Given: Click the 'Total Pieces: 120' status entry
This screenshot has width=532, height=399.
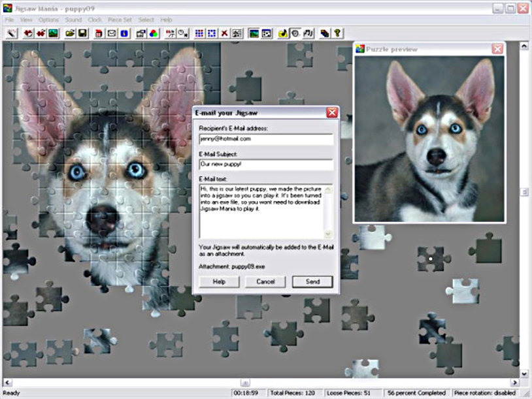Looking at the screenshot, I should click(292, 393).
